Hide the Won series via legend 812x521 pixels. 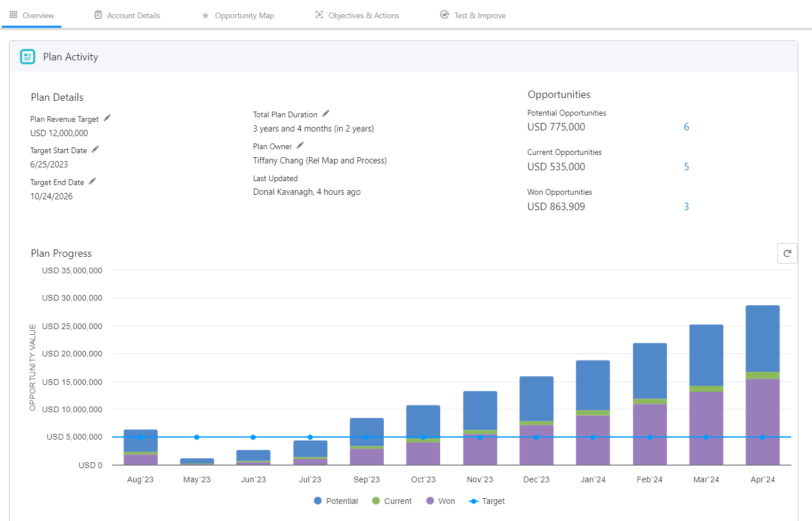click(441, 501)
